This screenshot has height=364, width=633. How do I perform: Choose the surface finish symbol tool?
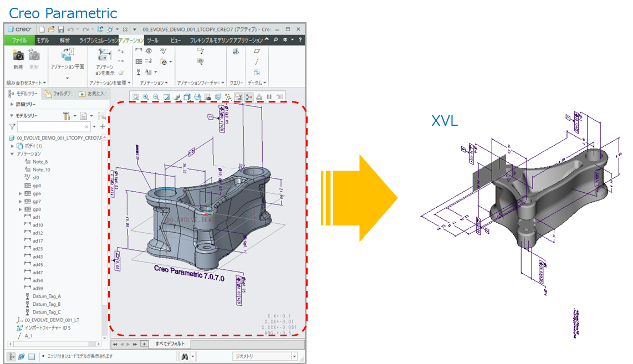click(x=163, y=51)
